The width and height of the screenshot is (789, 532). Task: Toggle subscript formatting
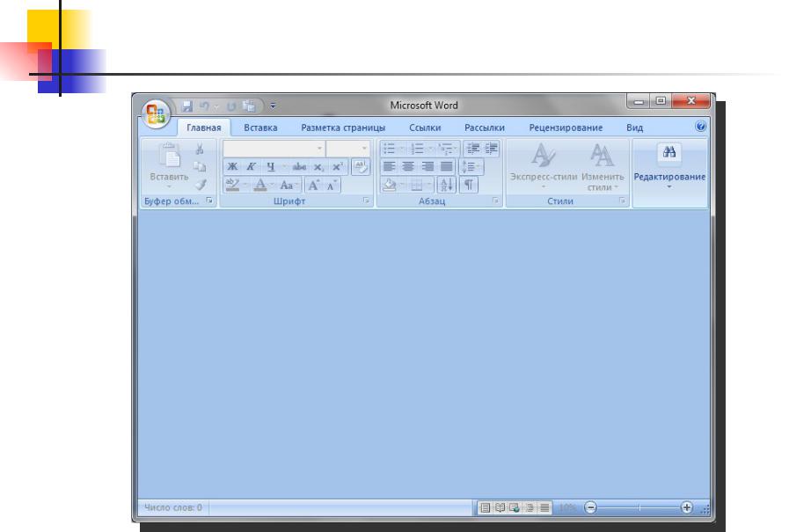pyautogui.click(x=318, y=167)
